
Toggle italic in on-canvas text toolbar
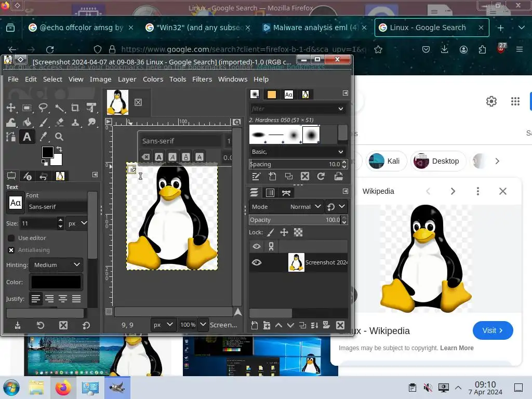tap(172, 157)
